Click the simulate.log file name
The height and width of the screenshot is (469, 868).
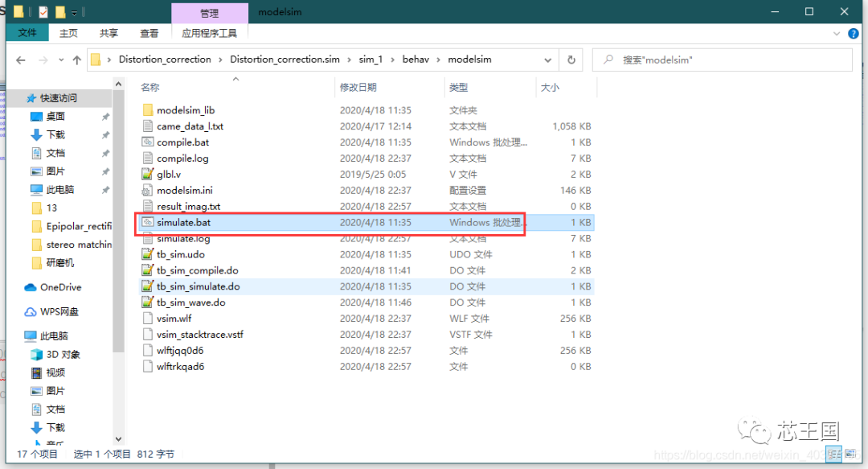click(183, 240)
